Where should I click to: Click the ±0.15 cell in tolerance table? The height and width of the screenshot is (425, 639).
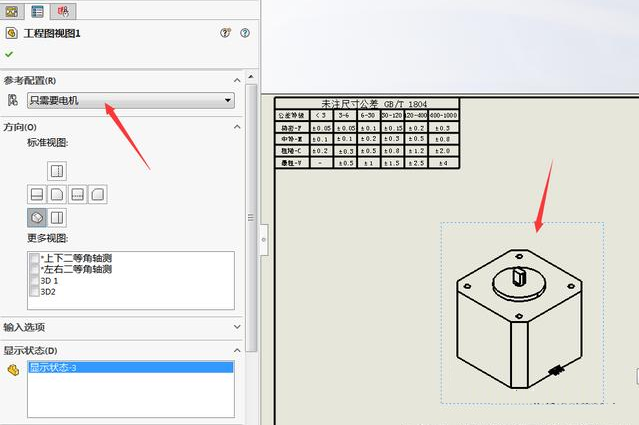(x=392, y=128)
